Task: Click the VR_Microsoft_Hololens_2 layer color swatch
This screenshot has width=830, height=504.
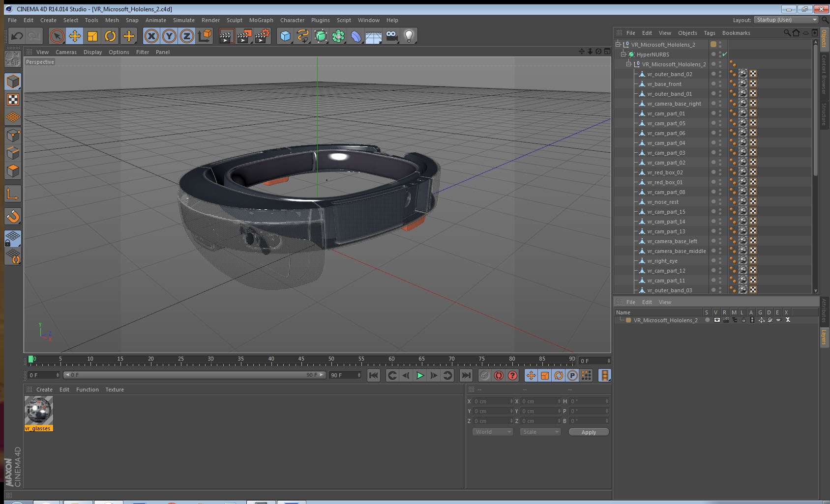Action: tap(628, 320)
